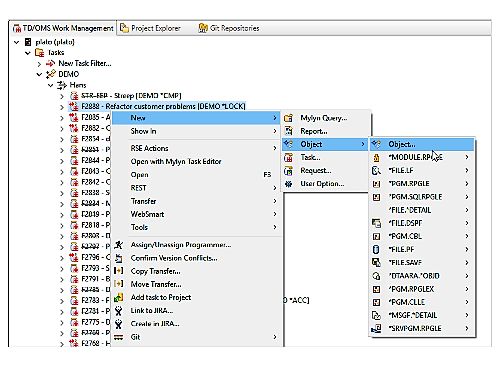Choose Open with Mylyn Task Editor
500x370 pixels.
(196, 162)
